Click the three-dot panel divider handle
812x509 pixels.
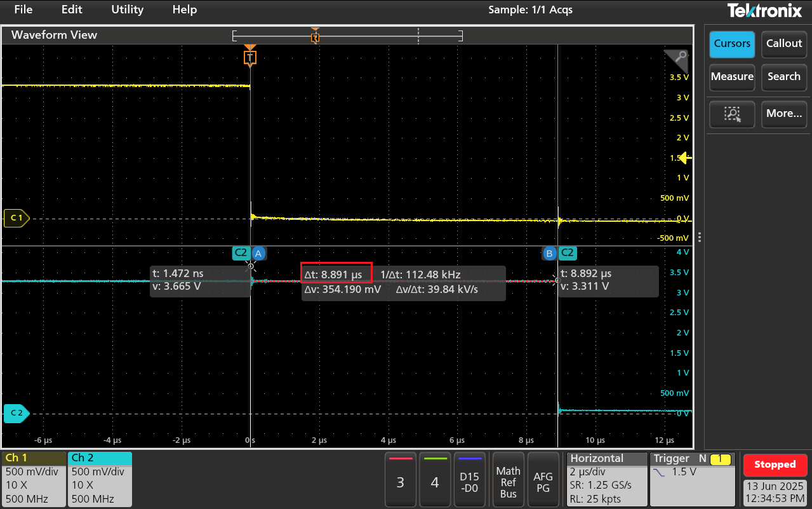pos(700,237)
